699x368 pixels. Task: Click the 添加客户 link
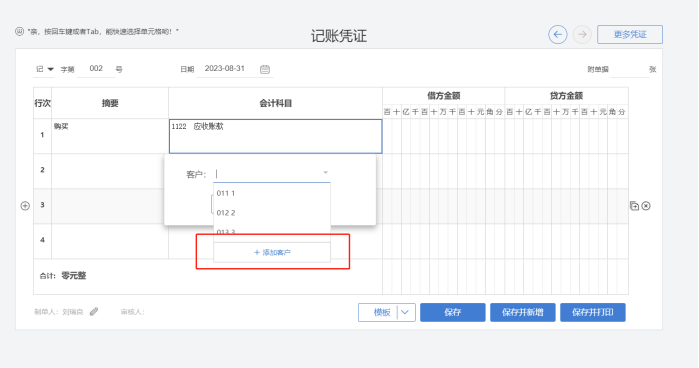272,252
